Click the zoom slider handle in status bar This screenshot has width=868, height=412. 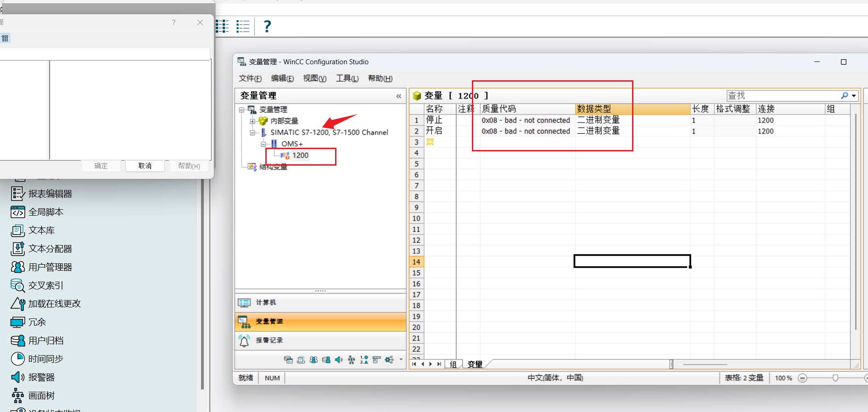(x=835, y=378)
